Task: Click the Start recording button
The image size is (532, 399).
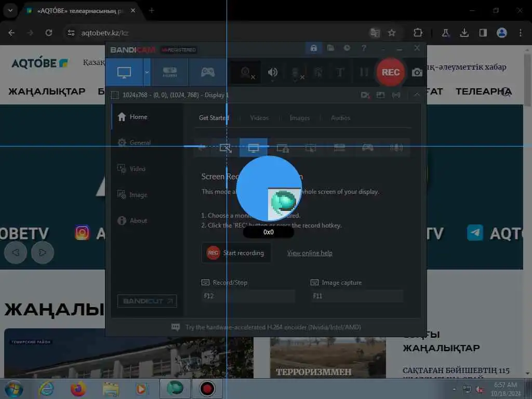Action: 236,253
